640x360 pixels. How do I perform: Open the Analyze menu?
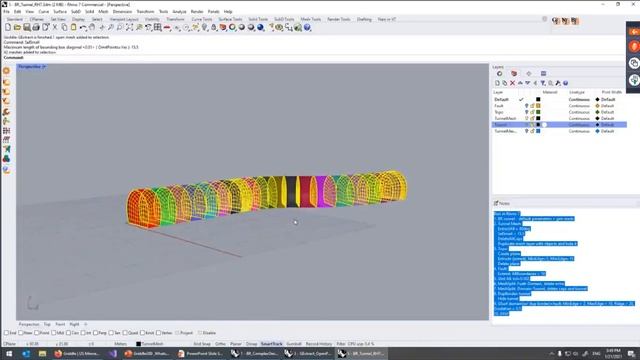[179, 11]
